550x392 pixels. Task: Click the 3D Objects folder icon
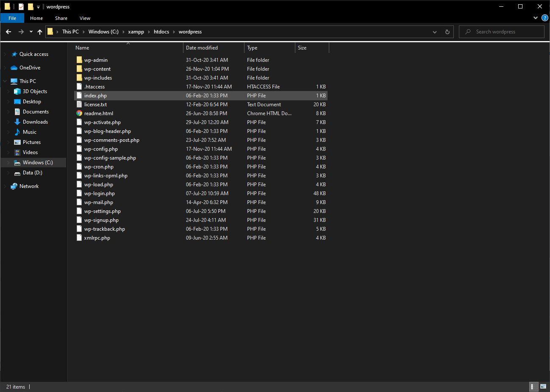click(x=17, y=91)
